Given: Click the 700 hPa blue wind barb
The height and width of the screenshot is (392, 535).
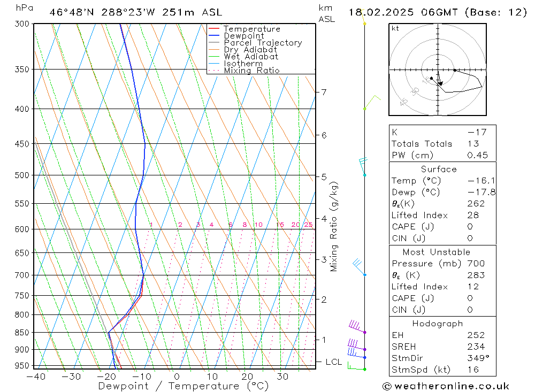Looking at the screenshot, I should click(x=358, y=267).
